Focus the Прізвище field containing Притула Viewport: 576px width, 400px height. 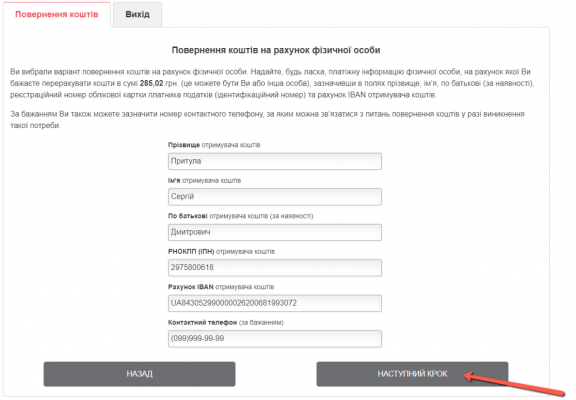[275, 161]
